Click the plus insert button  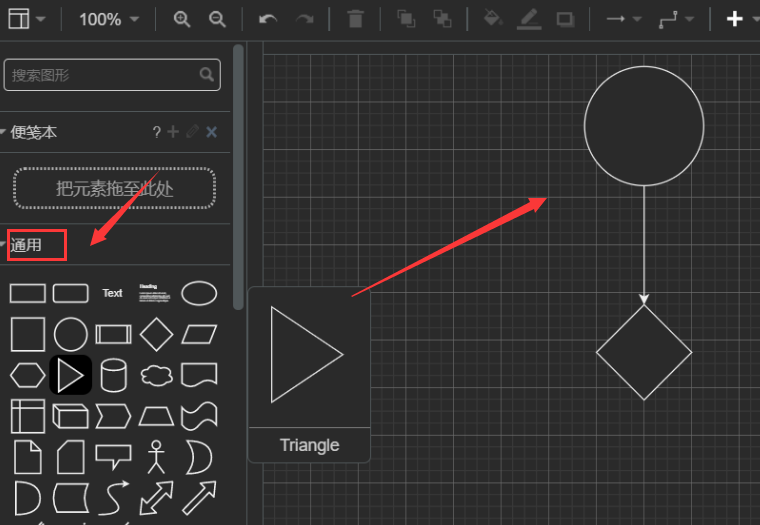click(735, 19)
